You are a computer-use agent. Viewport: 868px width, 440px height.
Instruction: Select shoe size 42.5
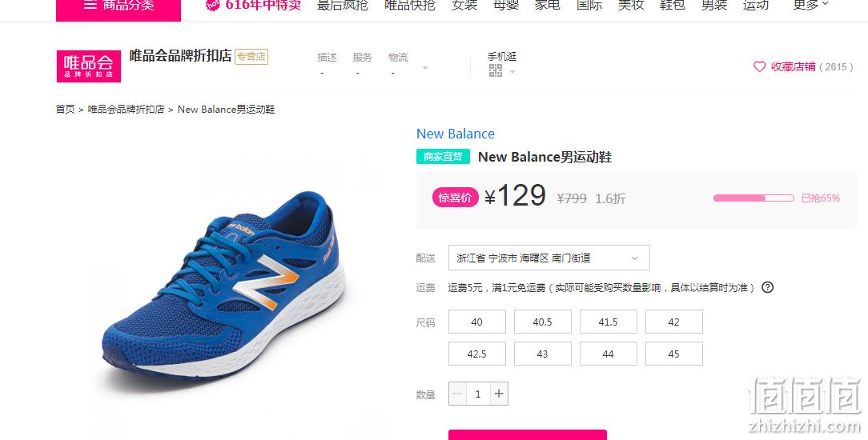pos(476,354)
